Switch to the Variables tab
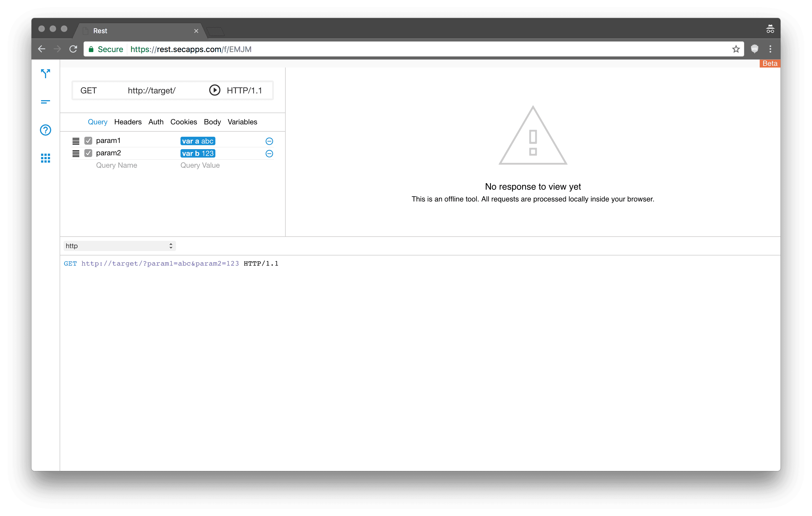The width and height of the screenshot is (812, 516). click(242, 122)
